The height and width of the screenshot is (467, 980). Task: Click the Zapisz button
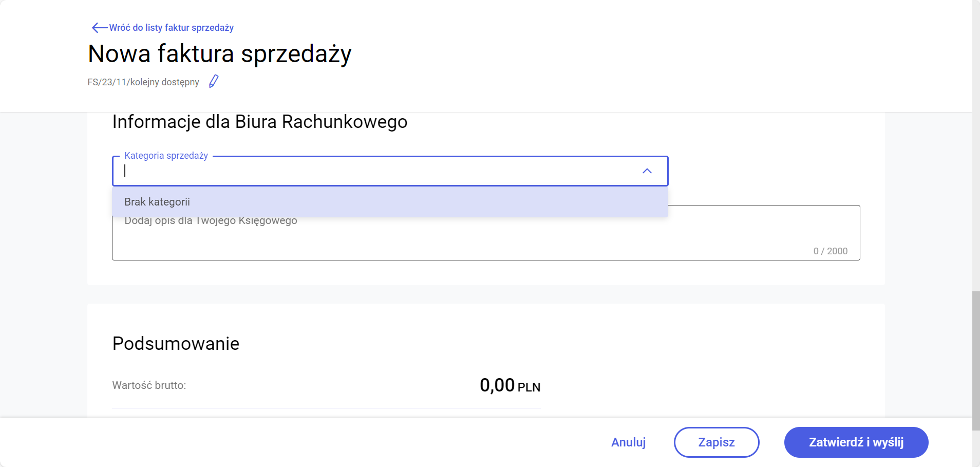pyautogui.click(x=716, y=442)
